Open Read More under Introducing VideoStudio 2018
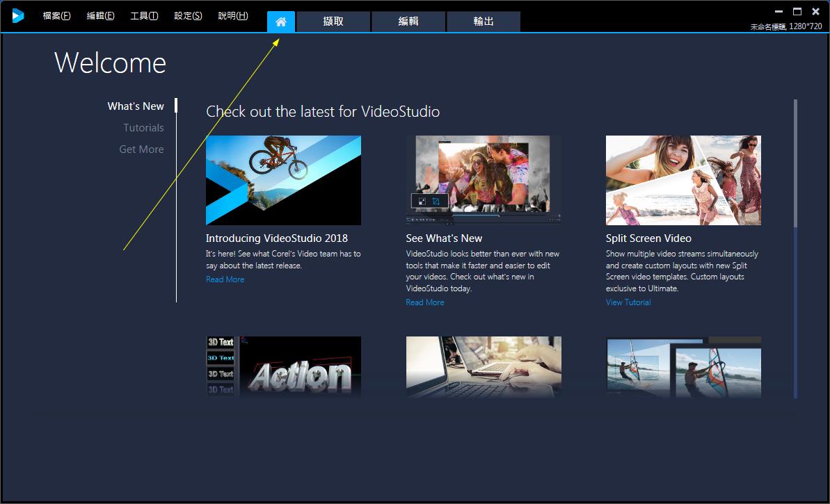 click(225, 279)
